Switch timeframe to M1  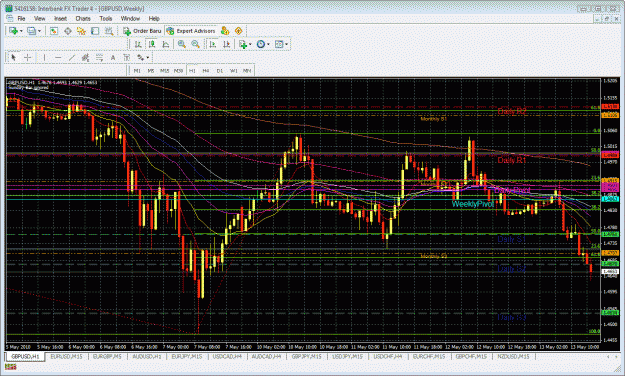coord(137,71)
